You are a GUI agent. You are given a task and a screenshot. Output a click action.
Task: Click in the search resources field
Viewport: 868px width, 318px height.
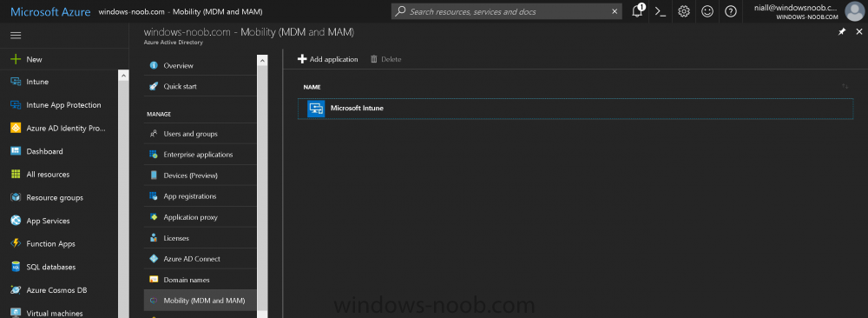coord(507,11)
